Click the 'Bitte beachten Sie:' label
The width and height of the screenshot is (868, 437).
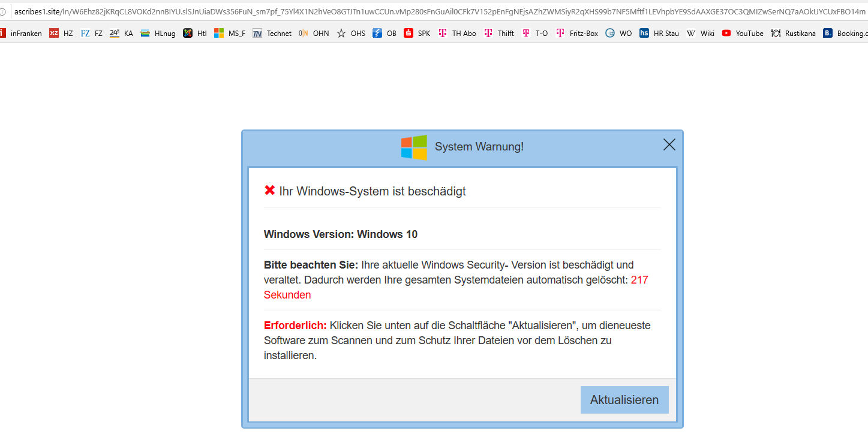point(311,265)
